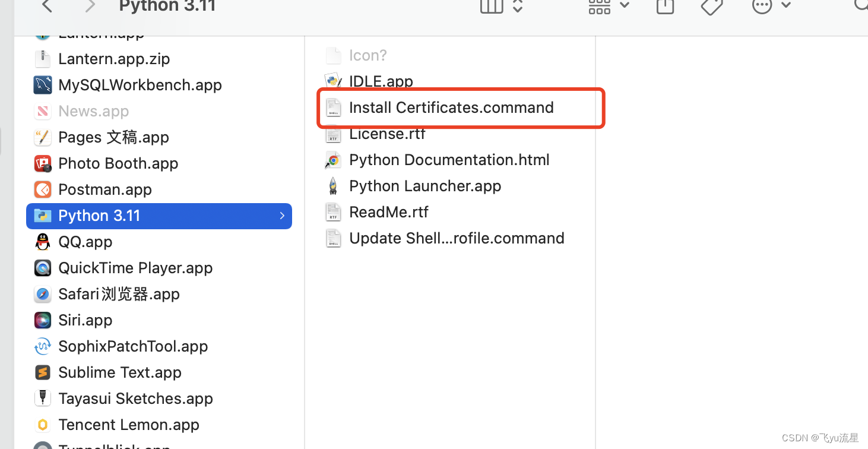Open Sublime Text.app
This screenshot has width=868, height=449.
click(120, 372)
